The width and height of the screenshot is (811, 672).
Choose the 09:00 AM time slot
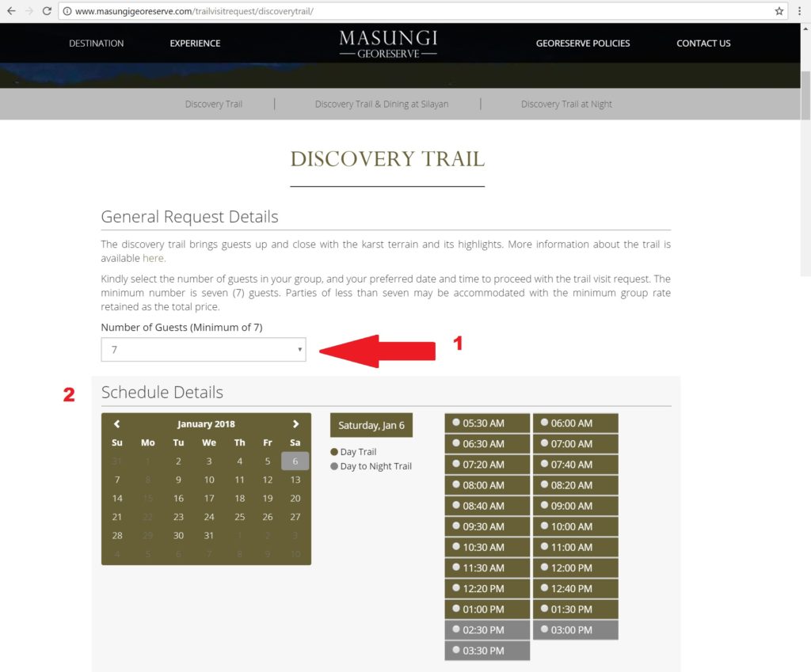(x=576, y=506)
